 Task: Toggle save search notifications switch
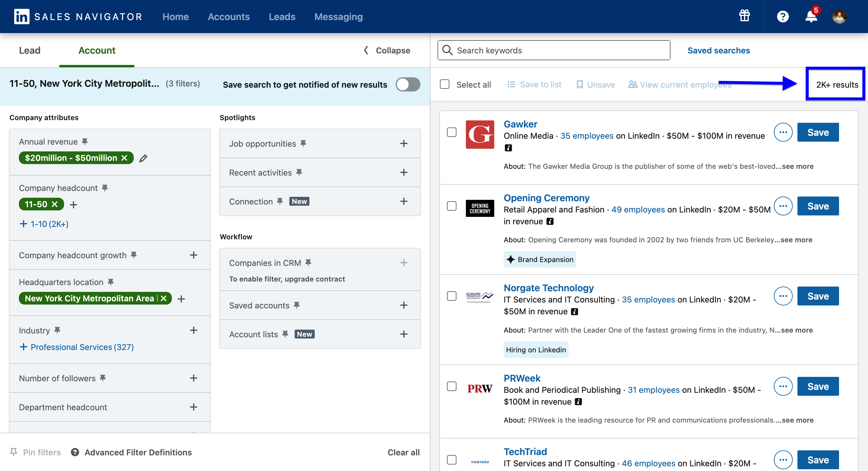408,85
